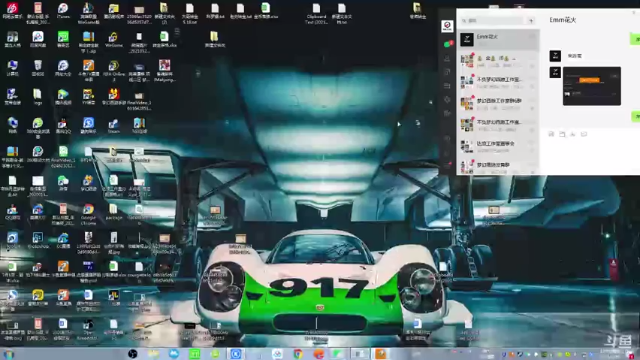The height and width of the screenshot is (360, 640).
Task: Select the Recycle Bin desktop icon
Action: 38,68
